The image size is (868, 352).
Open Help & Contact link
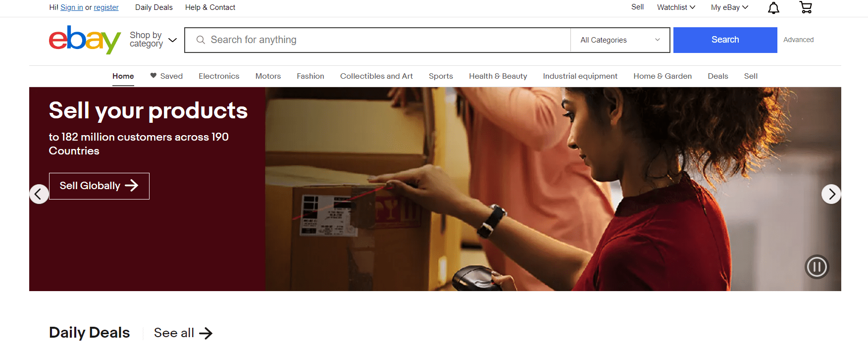[x=210, y=7]
